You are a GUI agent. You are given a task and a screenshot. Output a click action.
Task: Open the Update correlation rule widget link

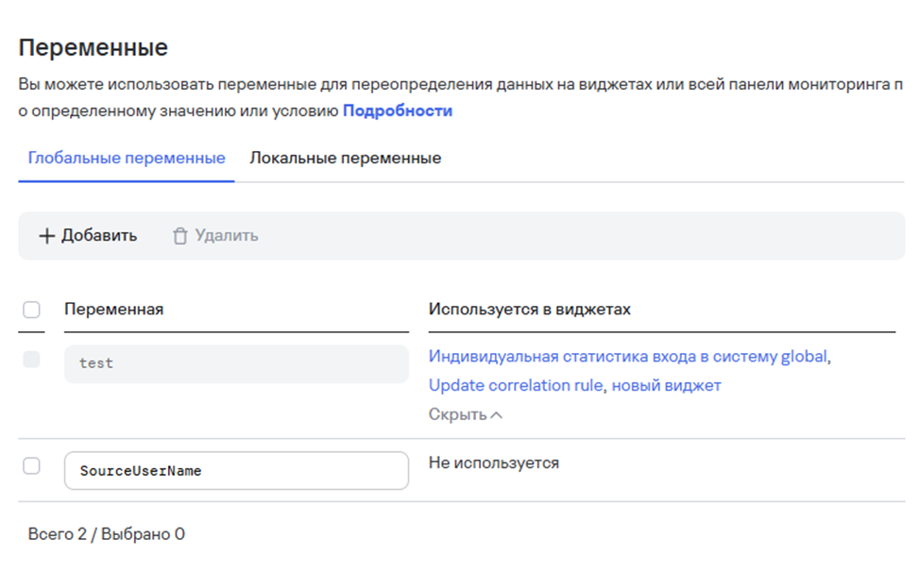pos(515,385)
